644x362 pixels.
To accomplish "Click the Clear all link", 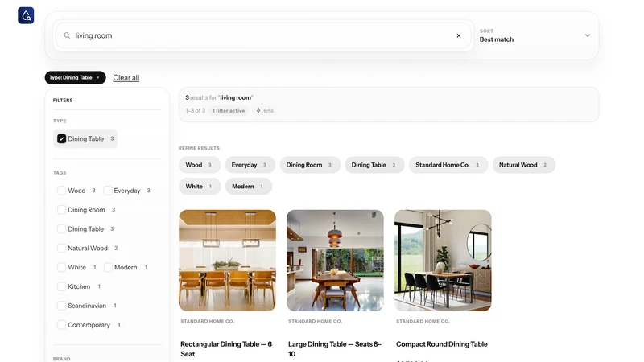I will 126,77.
